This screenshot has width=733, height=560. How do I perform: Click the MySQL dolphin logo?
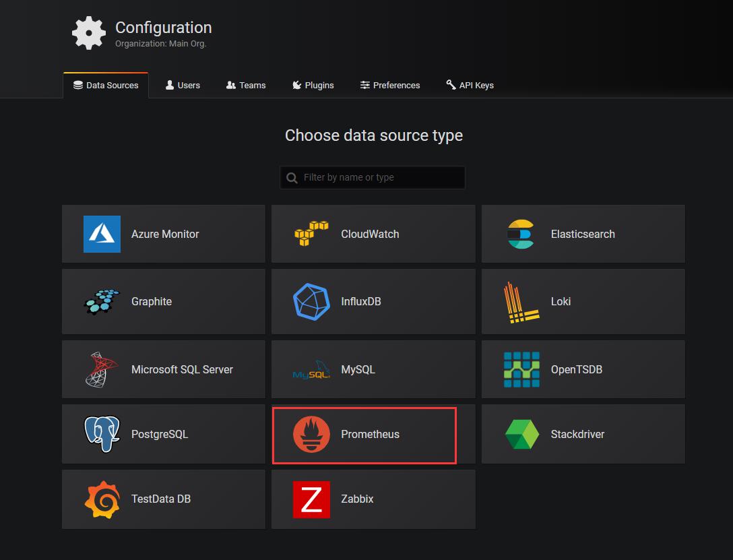click(311, 369)
